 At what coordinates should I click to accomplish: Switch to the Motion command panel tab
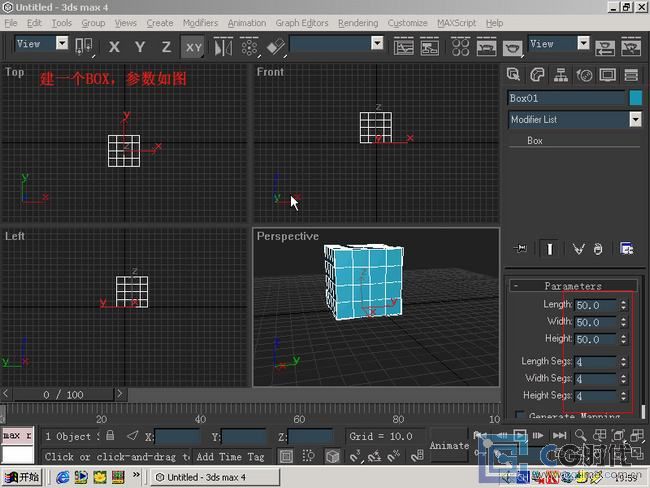point(584,75)
